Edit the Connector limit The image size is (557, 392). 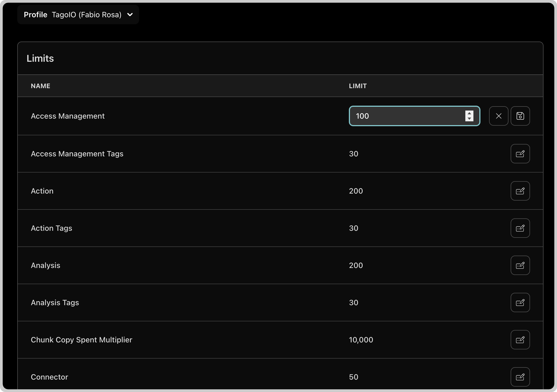pos(520,377)
